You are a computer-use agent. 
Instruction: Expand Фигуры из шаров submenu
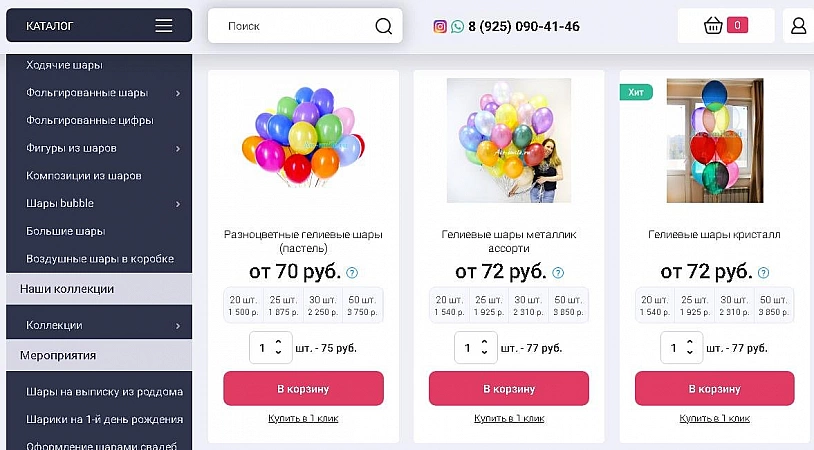coord(178,149)
